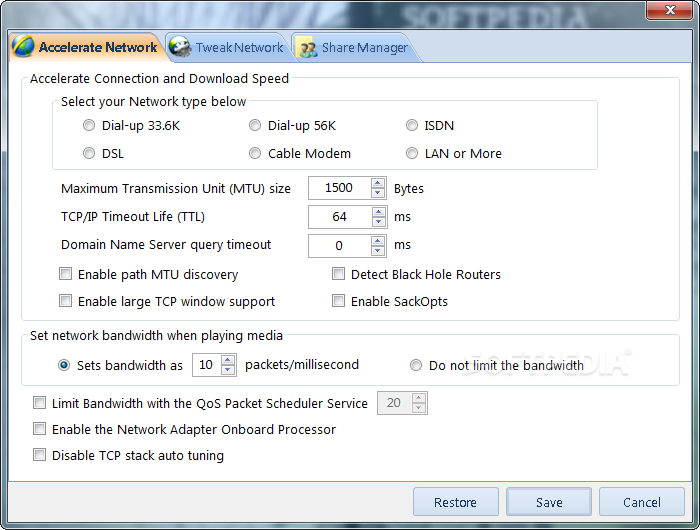Click the Restore button
This screenshot has height=530, width=700.
pos(456,502)
